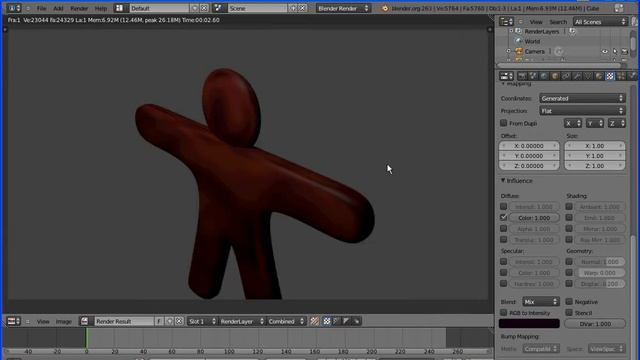Open the Blender Render engine dropdown
The height and width of the screenshot is (360, 640).
point(343,8)
